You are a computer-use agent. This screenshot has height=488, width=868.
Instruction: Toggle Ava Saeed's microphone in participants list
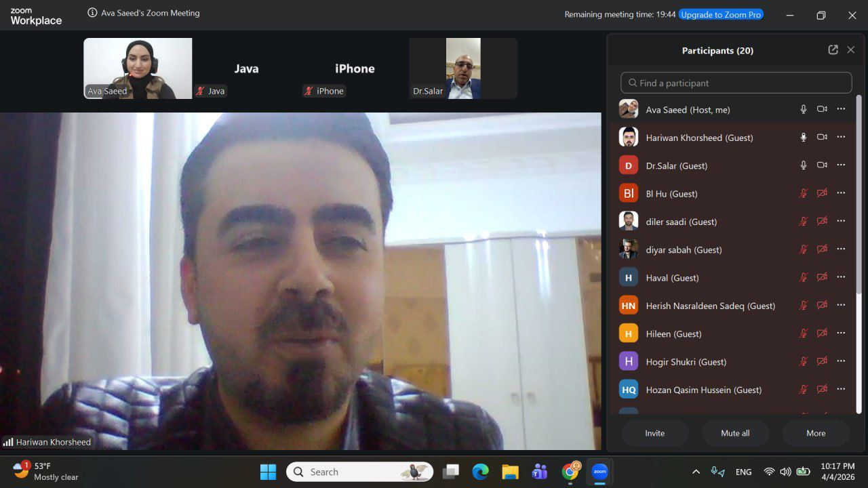(803, 109)
